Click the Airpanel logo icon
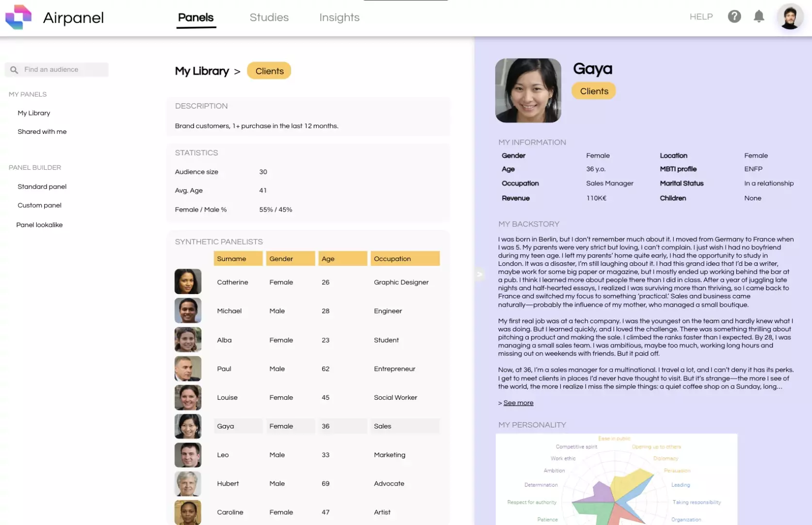 point(18,17)
